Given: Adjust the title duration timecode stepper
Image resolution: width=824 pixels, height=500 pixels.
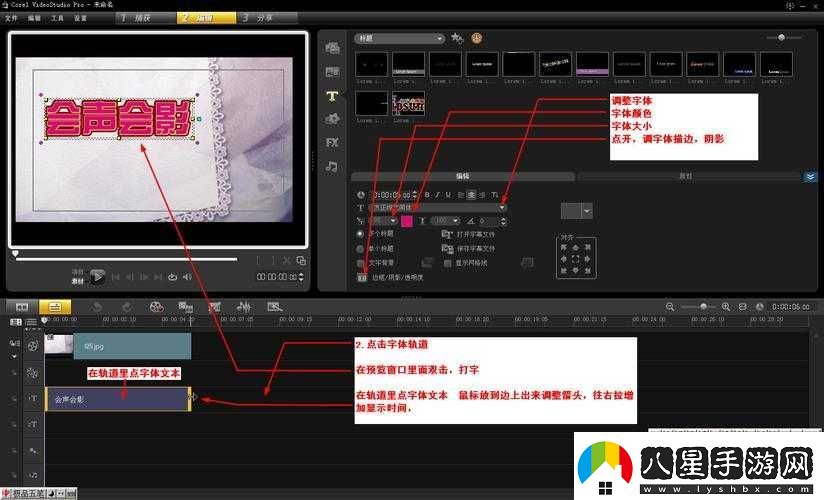Looking at the screenshot, I should (x=415, y=195).
